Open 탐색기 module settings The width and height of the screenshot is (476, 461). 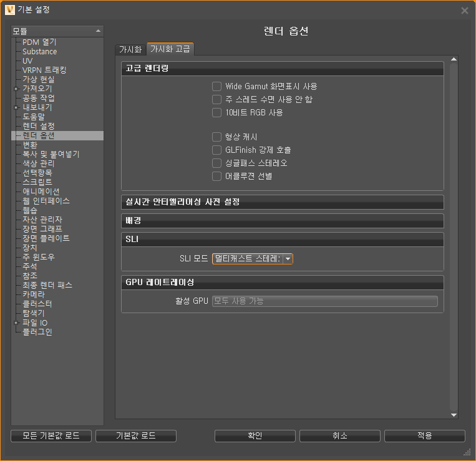pyautogui.click(x=34, y=313)
